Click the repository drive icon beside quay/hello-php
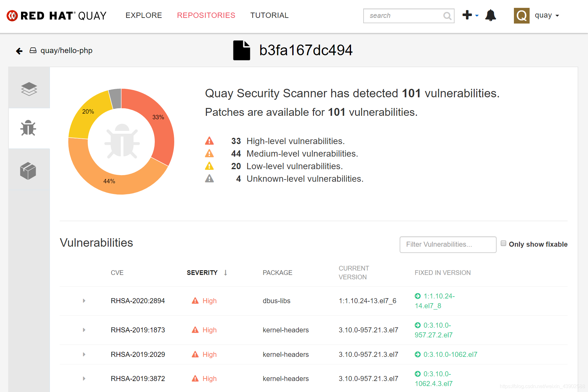 (33, 51)
